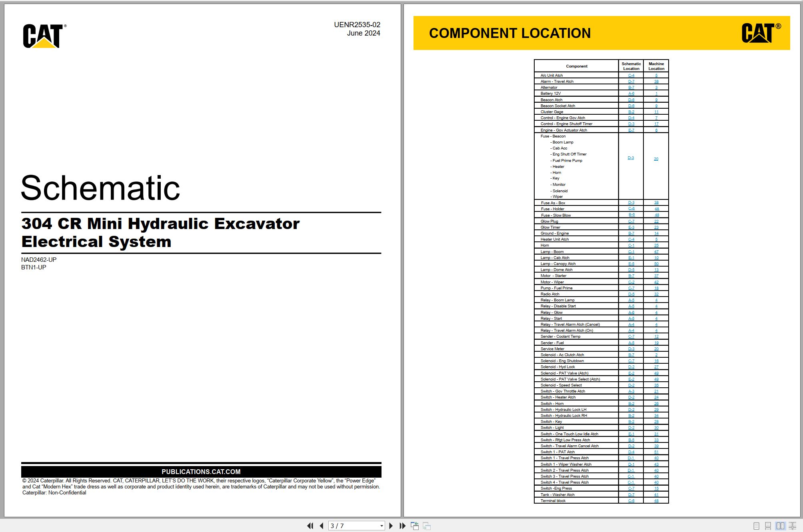This screenshot has width=803, height=532.
Task: Open machine location 11 for Cluster Gage
Action: 656,112
